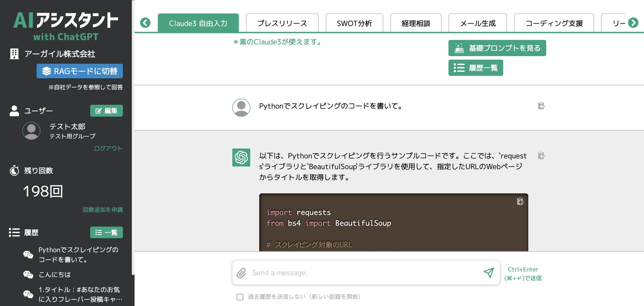The height and width of the screenshot is (306, 644).
Task: Copy the assistant's reply text
Action: pos(541,156)
